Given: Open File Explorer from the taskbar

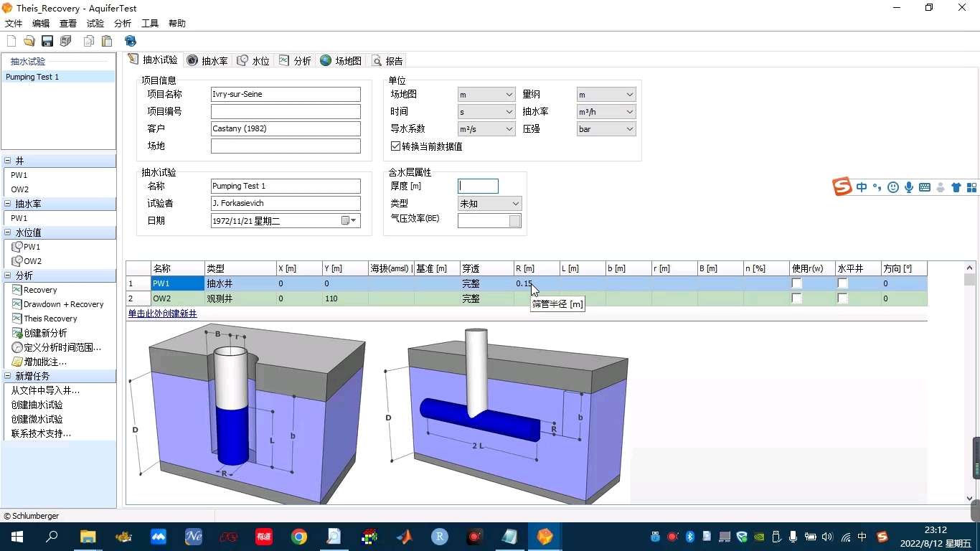Looking at the screenshot, I should pyautogui.click(x=88, y=537).
